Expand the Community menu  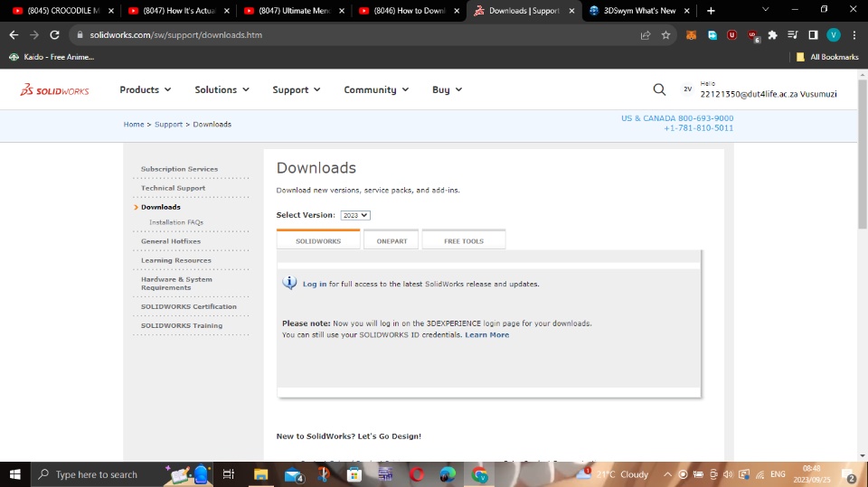point(376,89)
